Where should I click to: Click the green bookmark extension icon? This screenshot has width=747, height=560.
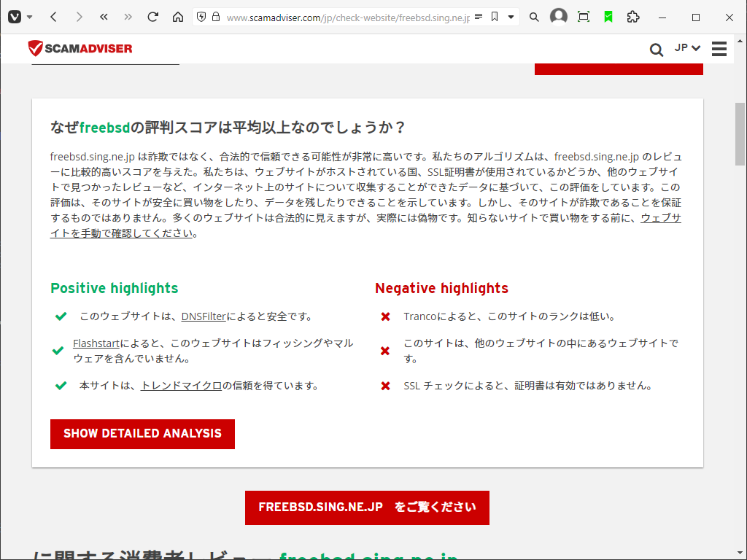pos(608,17)
